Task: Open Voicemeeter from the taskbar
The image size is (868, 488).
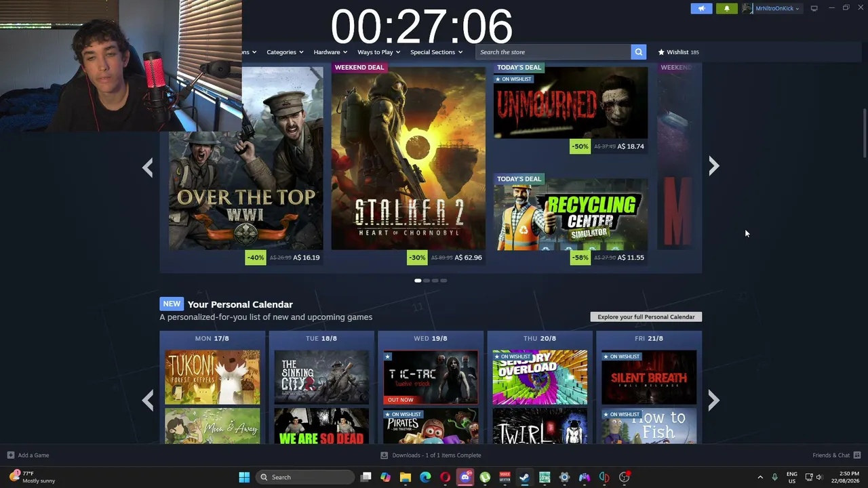Action: coord(505,477)
